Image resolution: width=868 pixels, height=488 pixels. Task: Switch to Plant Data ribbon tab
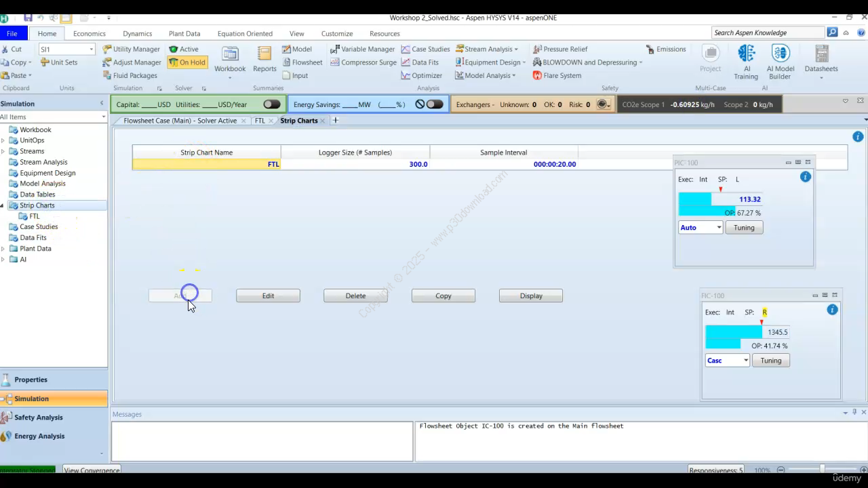pyautogui.click(x=184, y=33)
